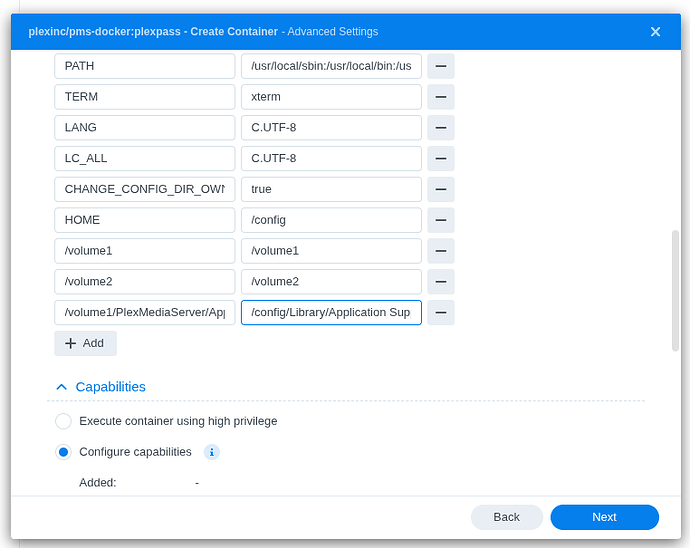Select the Configure capabilities radio option
690x548 pixels.
click(64, 452)
